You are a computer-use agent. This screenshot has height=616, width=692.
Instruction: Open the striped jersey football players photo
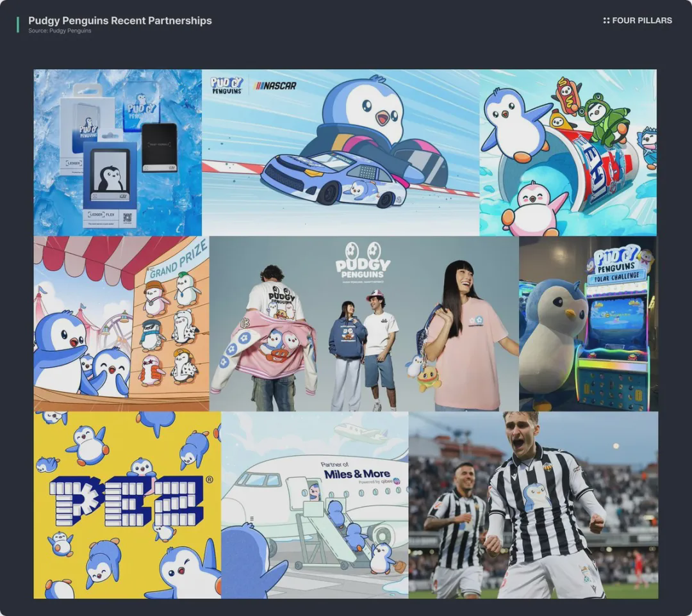pyautogui.click(x=533, y=505)
